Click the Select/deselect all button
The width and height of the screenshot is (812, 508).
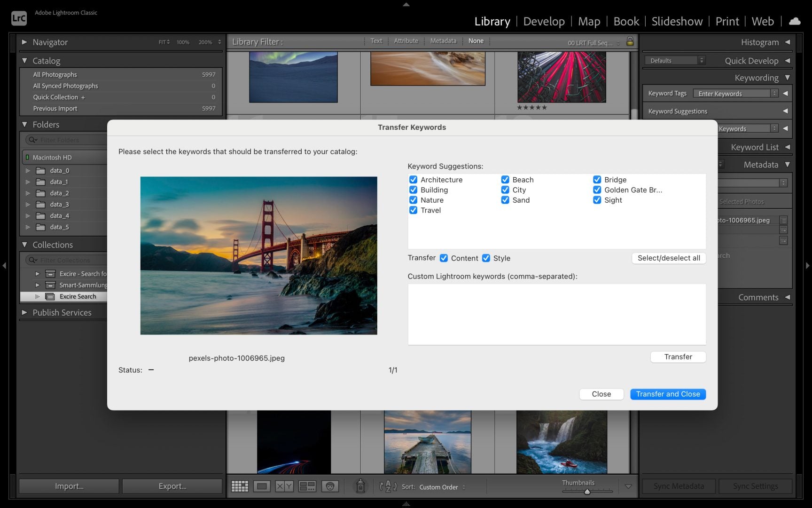click(668, 258)
